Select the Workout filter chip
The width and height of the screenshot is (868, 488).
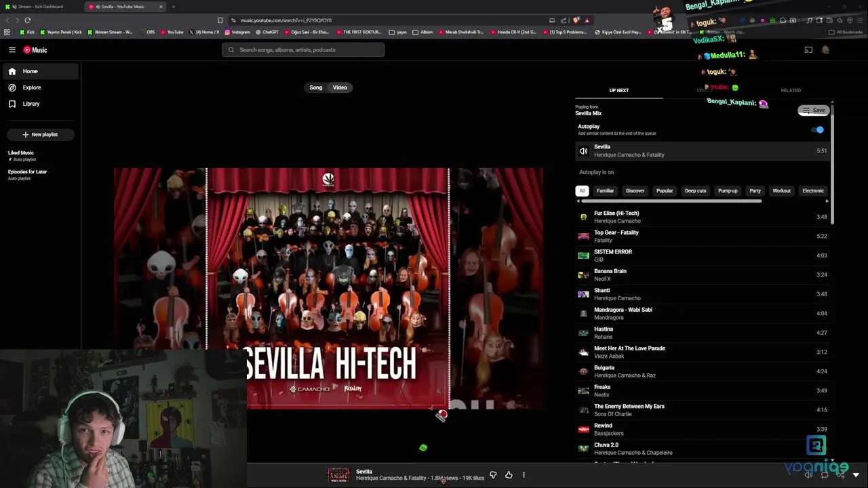782,190
